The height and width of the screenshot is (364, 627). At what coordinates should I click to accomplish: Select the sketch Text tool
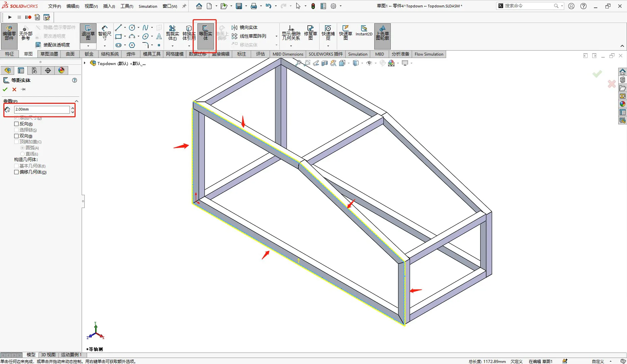click(x=159, y=36)
